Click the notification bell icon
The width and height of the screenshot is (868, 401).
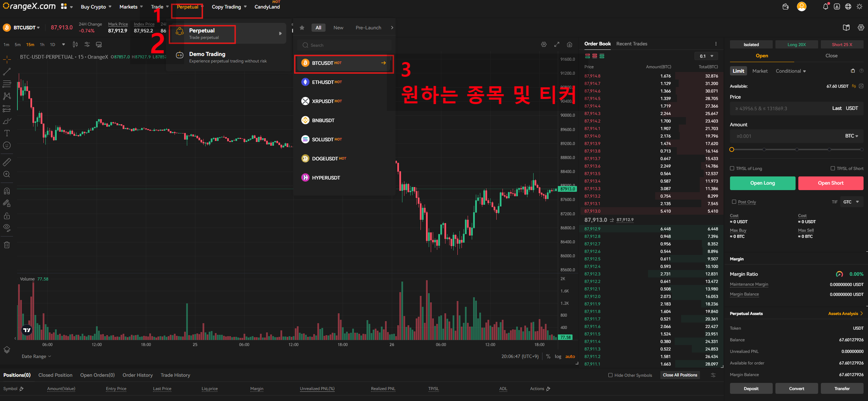[x=825, y=7]
